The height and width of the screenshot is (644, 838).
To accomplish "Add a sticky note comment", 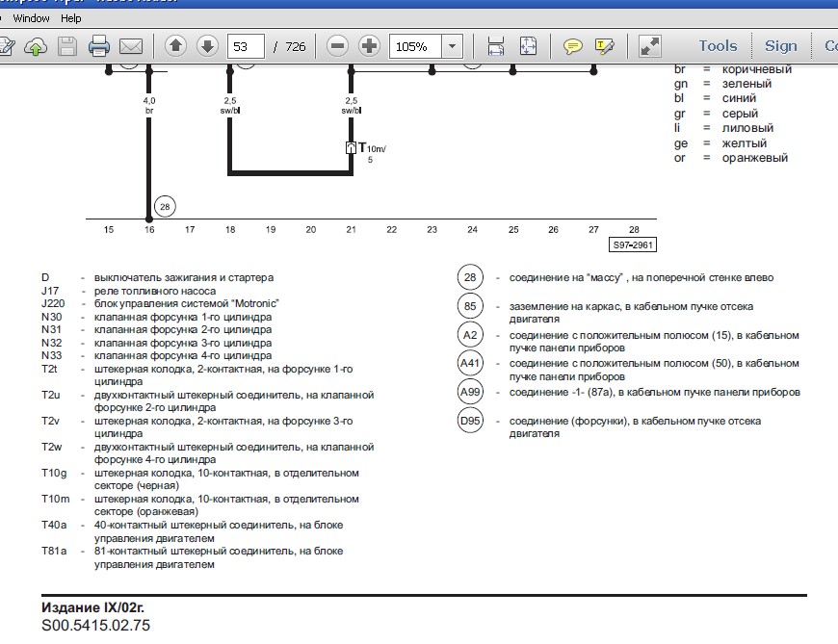I will coord(573,46).
